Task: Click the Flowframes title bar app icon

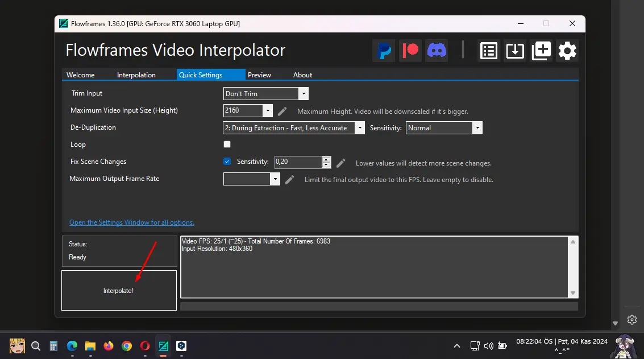Action: click(x=64, y=23)
